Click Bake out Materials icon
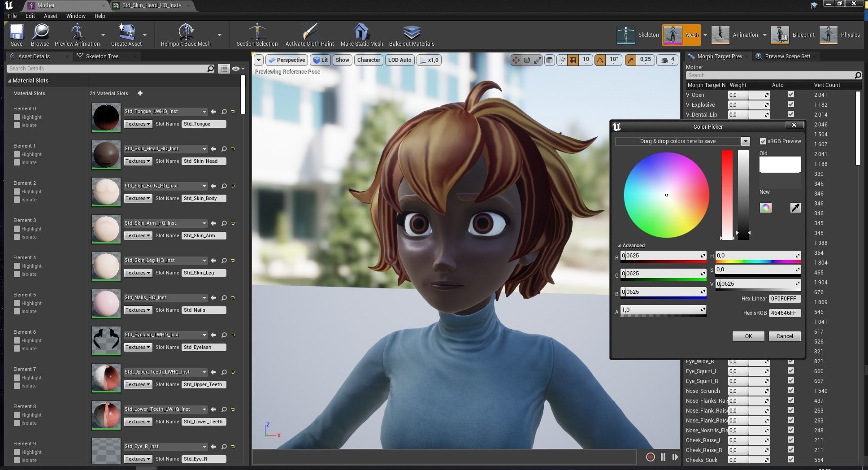The width and height of the screenshot is (868, 470). [x=412, y=35]
